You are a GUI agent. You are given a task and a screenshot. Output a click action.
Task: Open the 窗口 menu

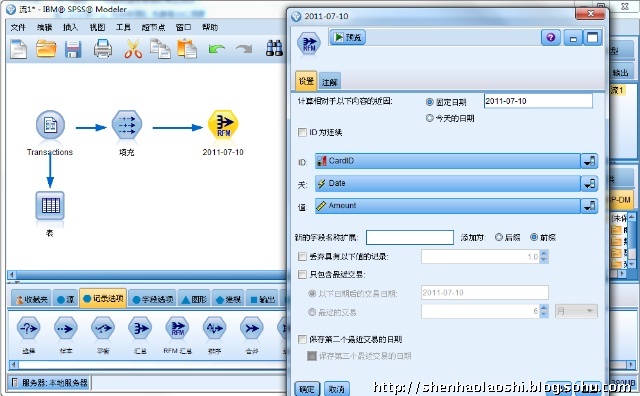coord(183,27)
